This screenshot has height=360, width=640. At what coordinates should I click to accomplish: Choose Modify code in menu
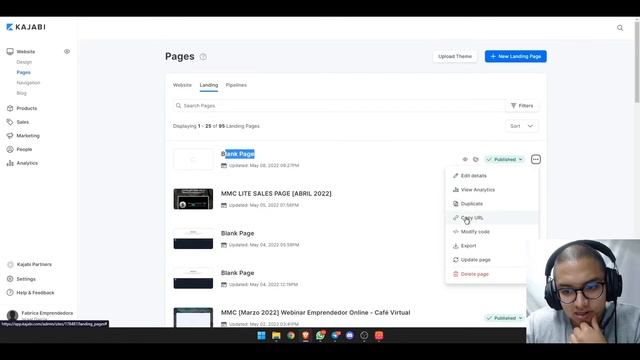475,232
